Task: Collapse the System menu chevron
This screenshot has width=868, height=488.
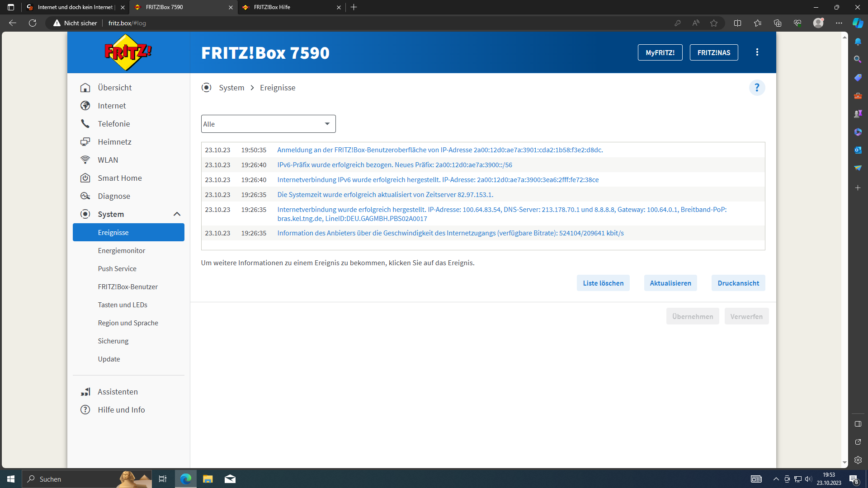Action: pos(177,214)
